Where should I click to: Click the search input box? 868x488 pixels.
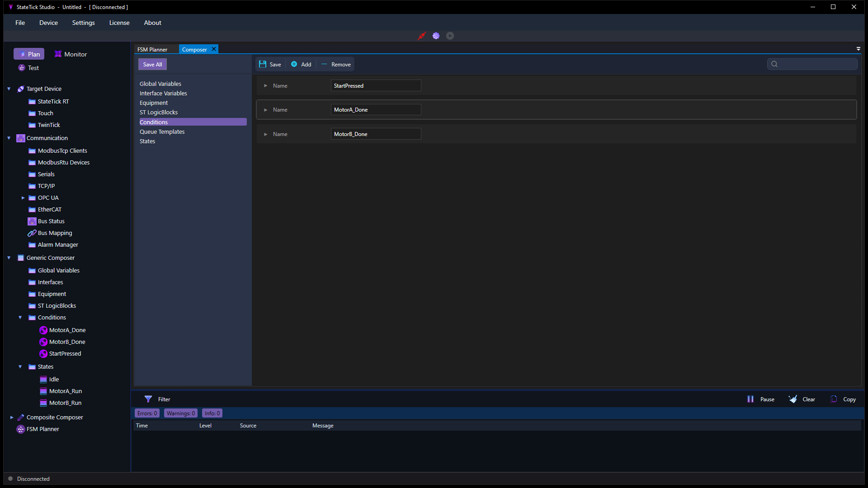click(x=812, y=64)
